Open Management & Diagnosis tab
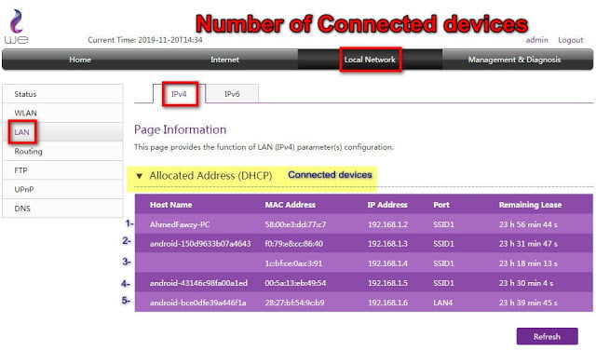This screenshot has width=596, height=364. point(514,60)
